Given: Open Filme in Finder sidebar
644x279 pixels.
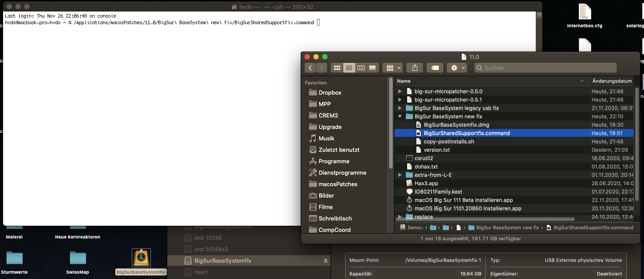Looking at the screenshot, I should [x=325, y=207].
